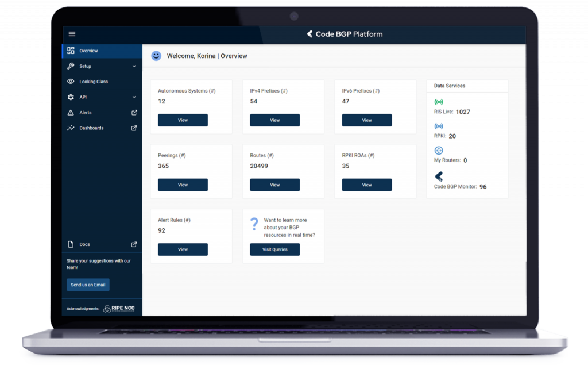Open Dashboards external link icon

tap(134, 128)
